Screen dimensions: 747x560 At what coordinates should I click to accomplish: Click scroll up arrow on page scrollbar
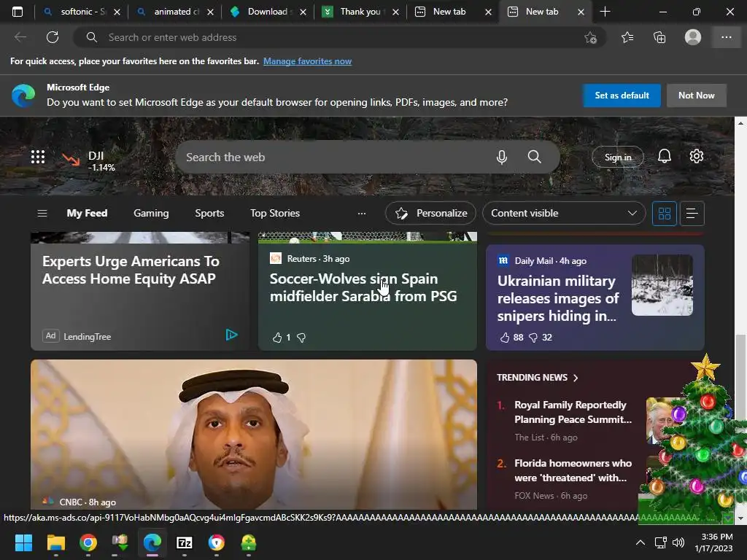[740, 122]
